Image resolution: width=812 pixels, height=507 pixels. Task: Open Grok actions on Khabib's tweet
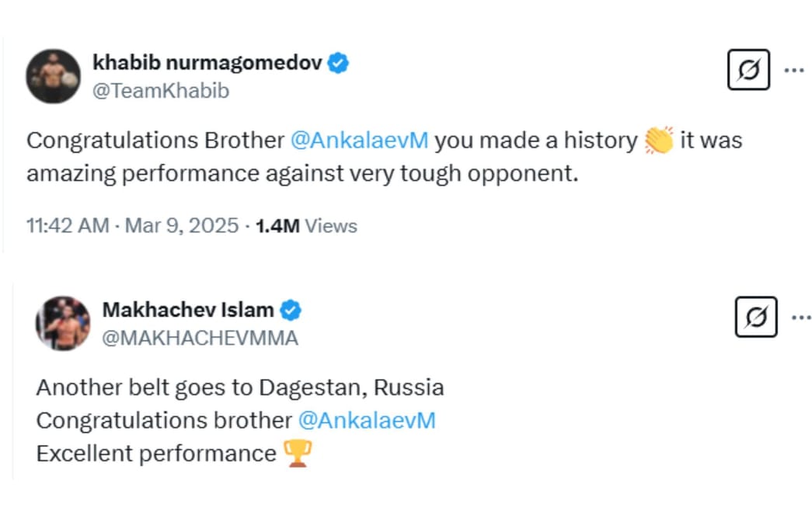(x=748, y=70)
